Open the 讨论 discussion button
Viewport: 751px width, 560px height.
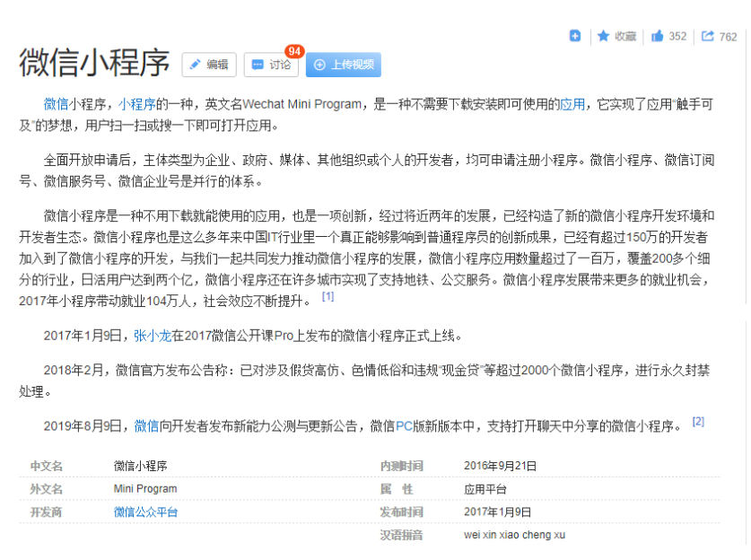coord(271,65)
